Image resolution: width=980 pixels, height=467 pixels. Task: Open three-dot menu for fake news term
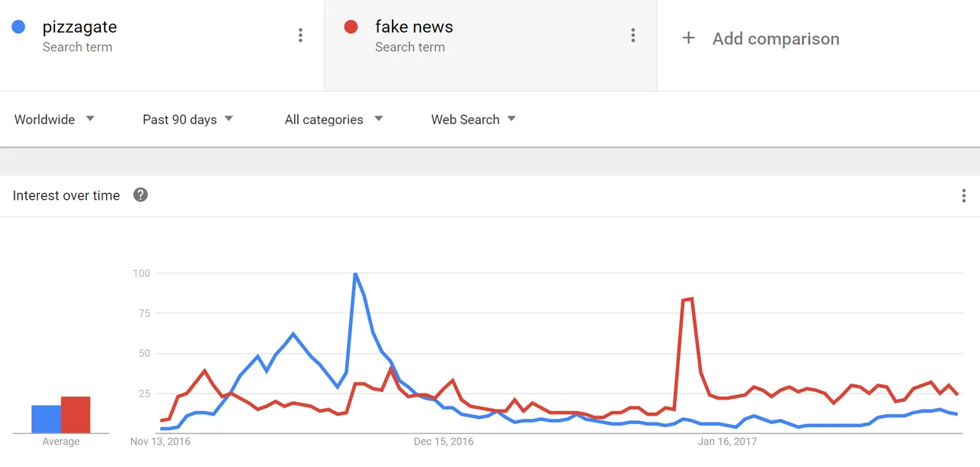point(632,35)
